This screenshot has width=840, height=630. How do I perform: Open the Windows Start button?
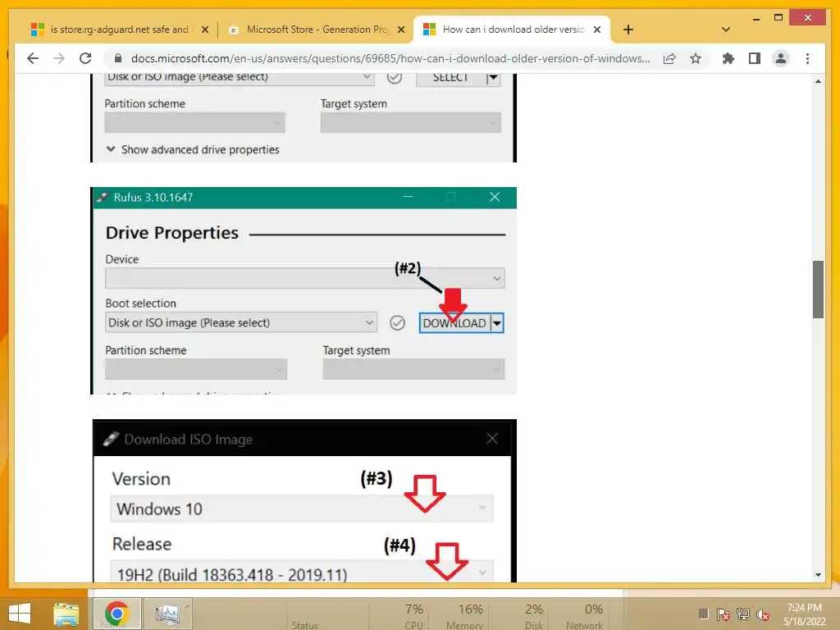pyautogui.click(x=20, y=614)
